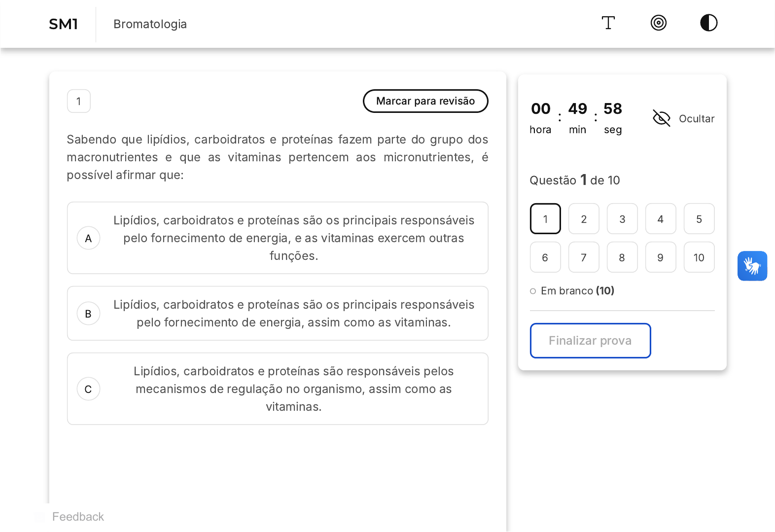
Task: Go to question 2 in navigator
Action: coord(584,219)
